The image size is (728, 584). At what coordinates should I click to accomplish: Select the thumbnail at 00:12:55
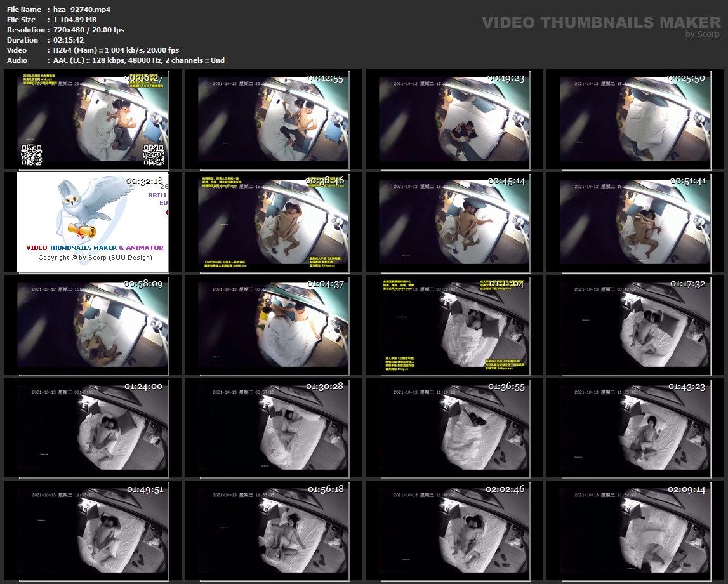coord(274,118)
